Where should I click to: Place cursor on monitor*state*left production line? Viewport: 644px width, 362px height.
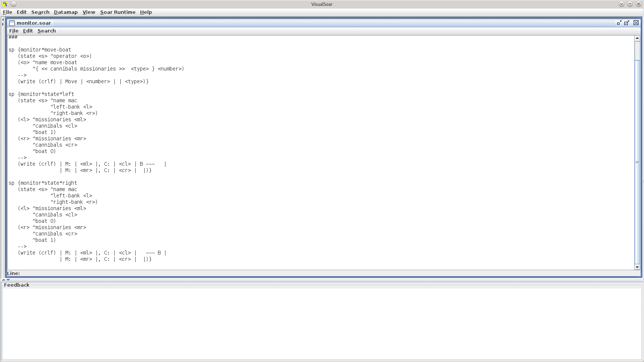coord(47,94)
